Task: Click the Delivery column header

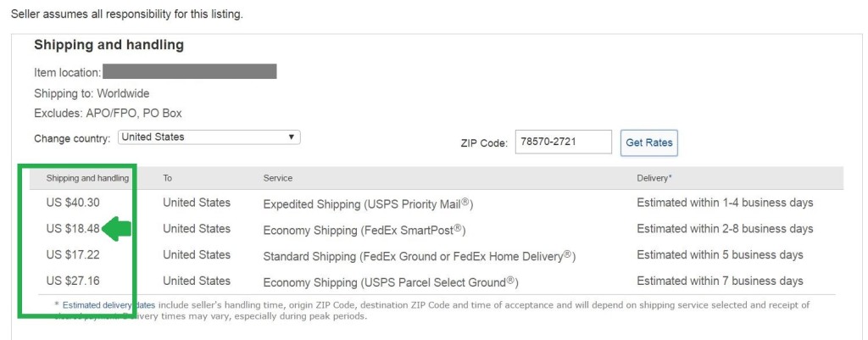Action: point(654,178)
